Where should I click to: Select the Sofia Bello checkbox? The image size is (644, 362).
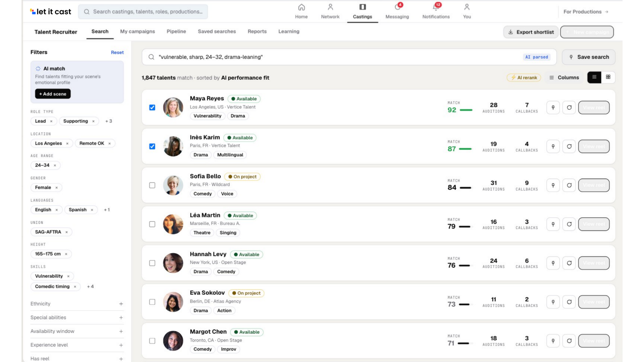[x=152, y=185]
